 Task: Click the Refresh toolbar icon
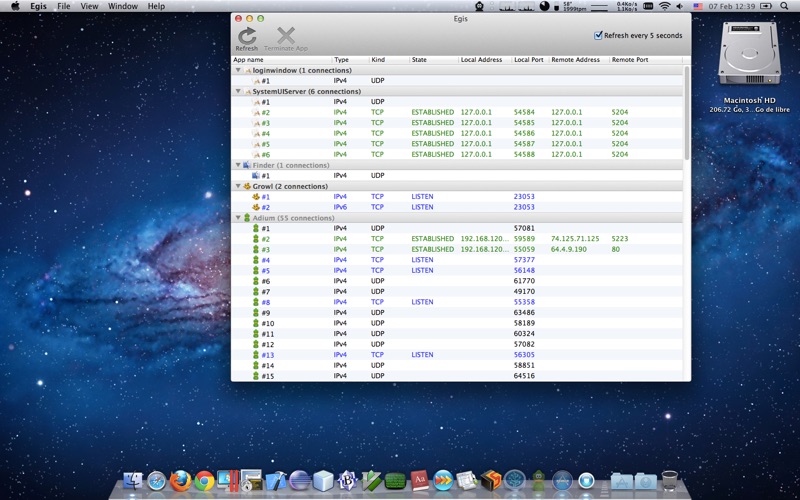pos(247,36)
